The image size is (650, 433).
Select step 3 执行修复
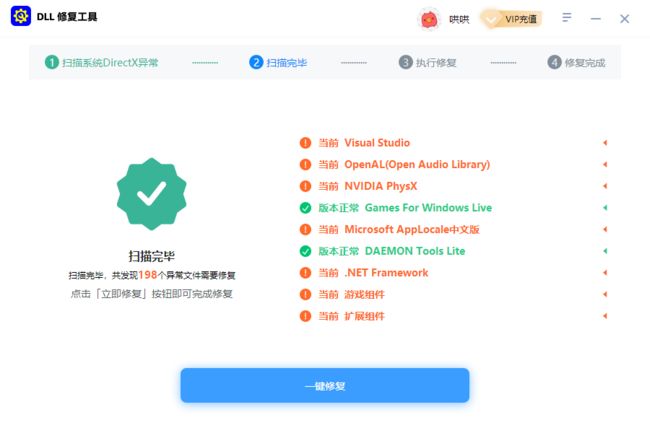pos(427,63)
